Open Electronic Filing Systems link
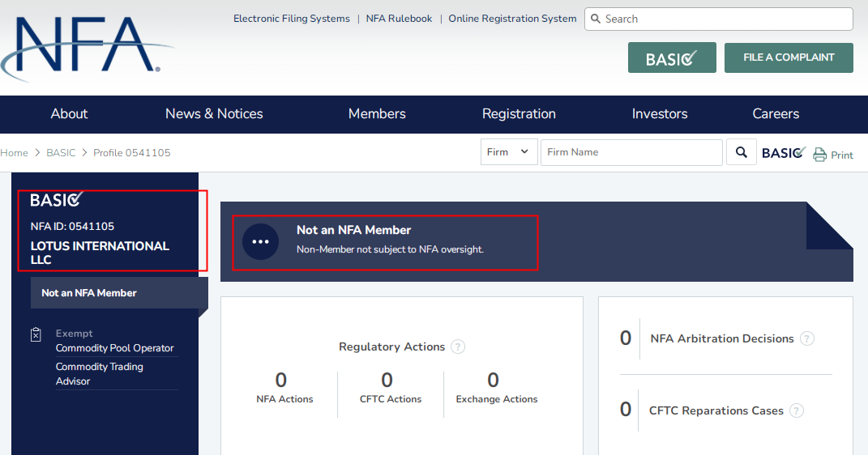 pyautogui.click(x=292, y=19)
